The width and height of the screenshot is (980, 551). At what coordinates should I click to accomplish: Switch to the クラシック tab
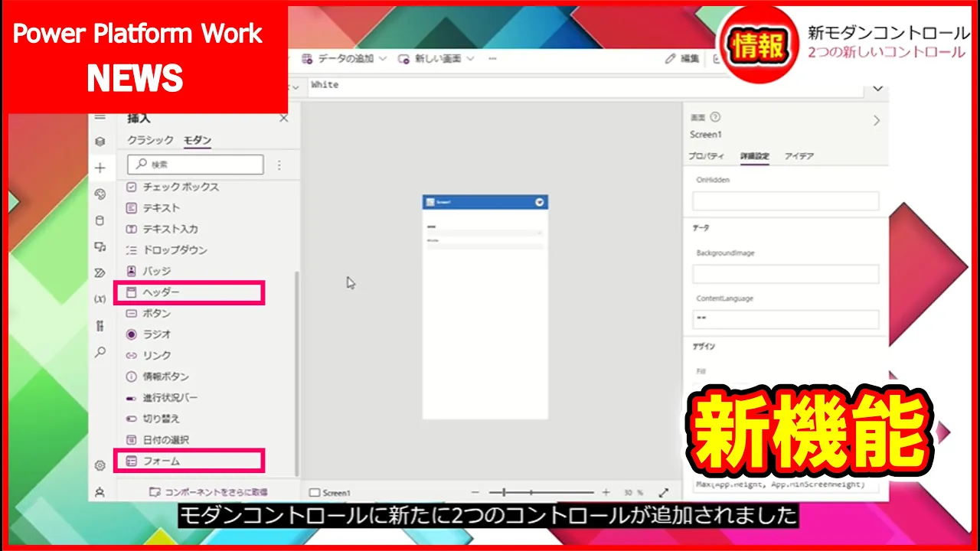coord(150,140)
